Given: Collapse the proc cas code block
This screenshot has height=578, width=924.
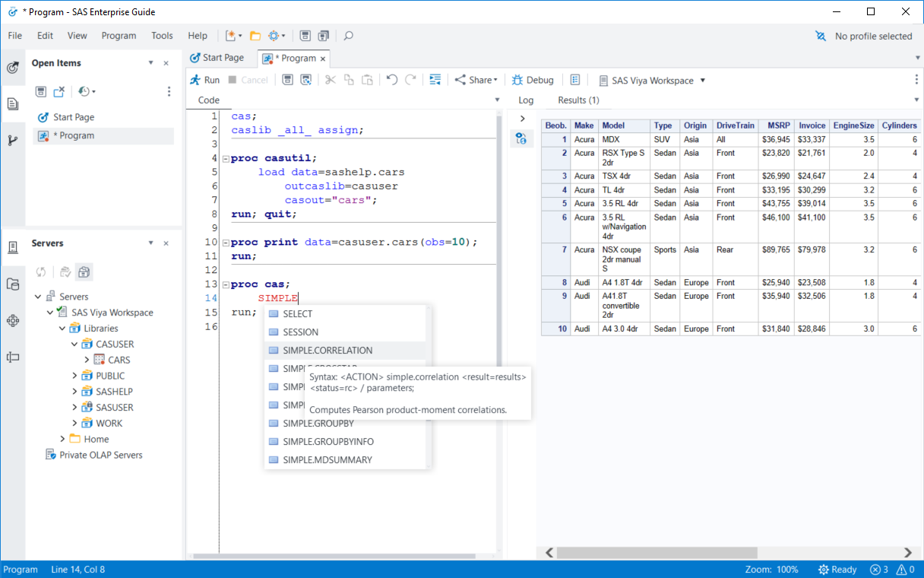Looking at the screenshot, I should point(226,285).
